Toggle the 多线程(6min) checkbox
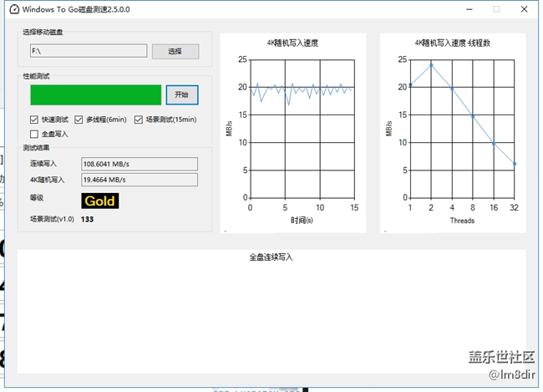Screen dimensions: 543x392 (x=79, y=120)
